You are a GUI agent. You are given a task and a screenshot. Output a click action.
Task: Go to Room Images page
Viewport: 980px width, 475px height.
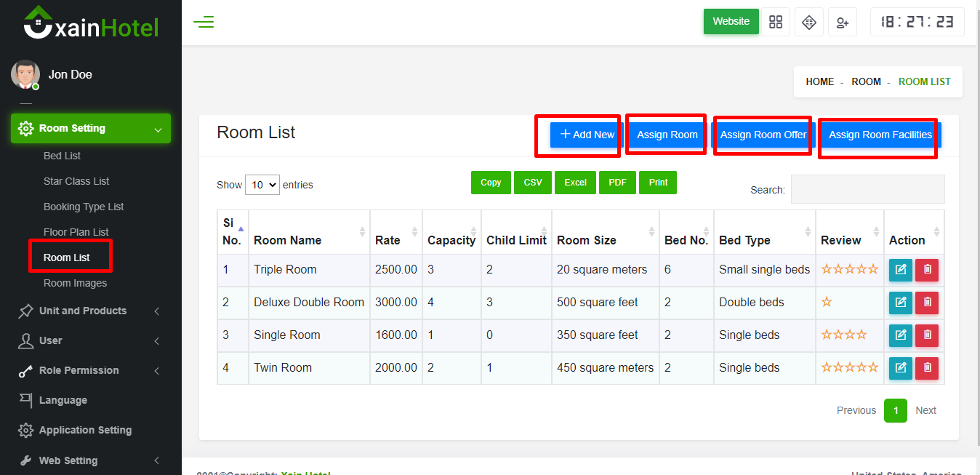[x=75, y=283]
